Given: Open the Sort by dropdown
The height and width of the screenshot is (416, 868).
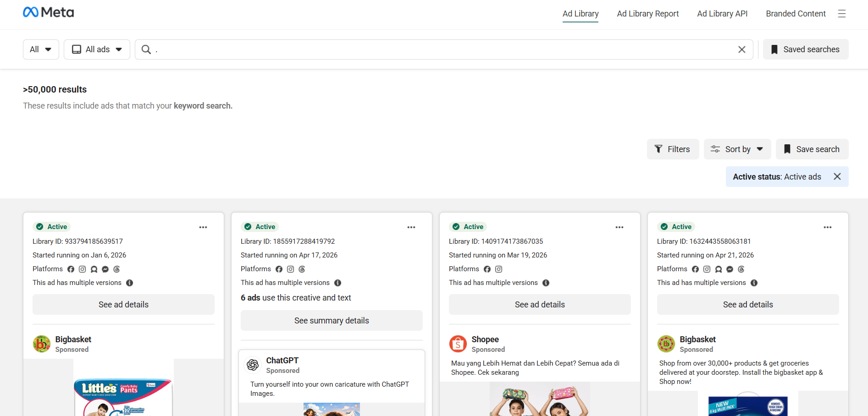Looking at the screenshot, I should click(x=737, y=149).
